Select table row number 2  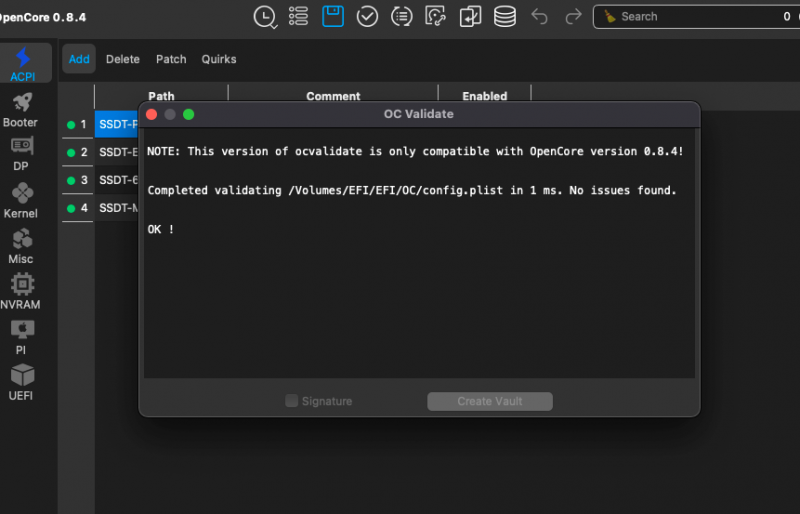pos(78,152)
